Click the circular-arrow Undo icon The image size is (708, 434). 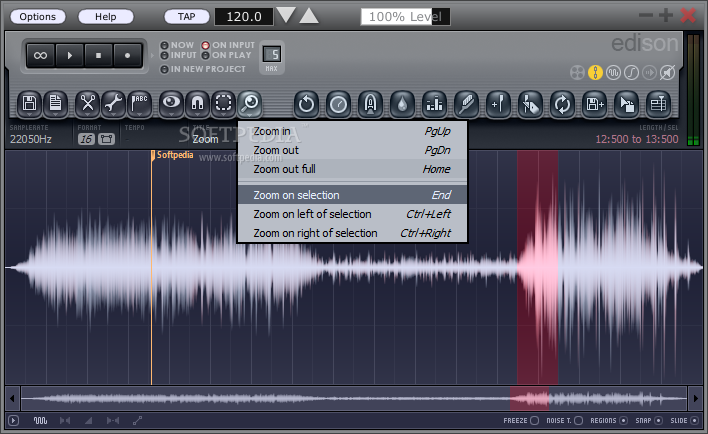pos(306,104)
